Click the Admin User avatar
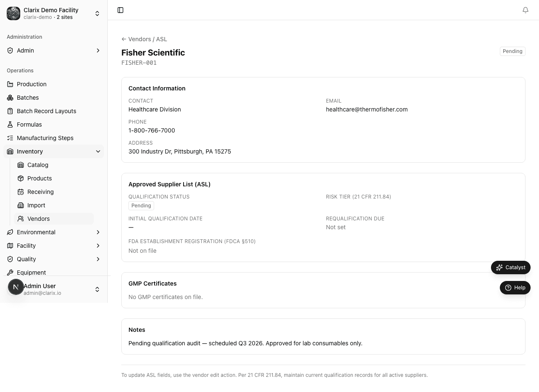 16,287
